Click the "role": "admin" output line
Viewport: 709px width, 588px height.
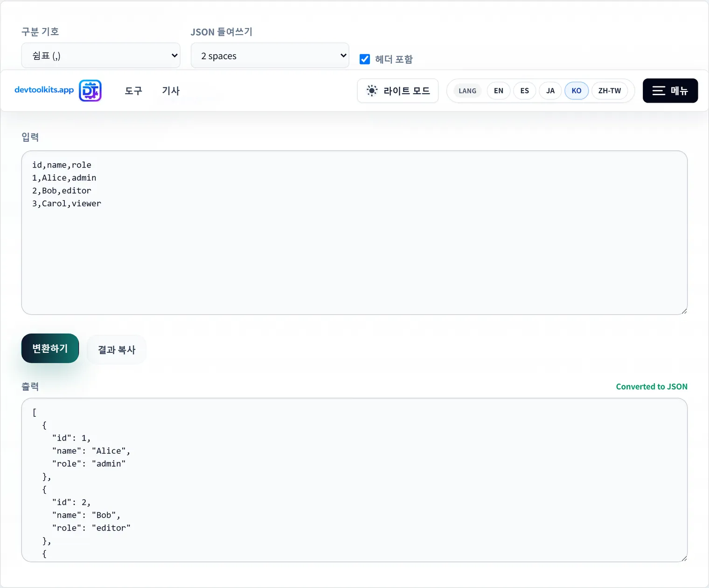89,463
